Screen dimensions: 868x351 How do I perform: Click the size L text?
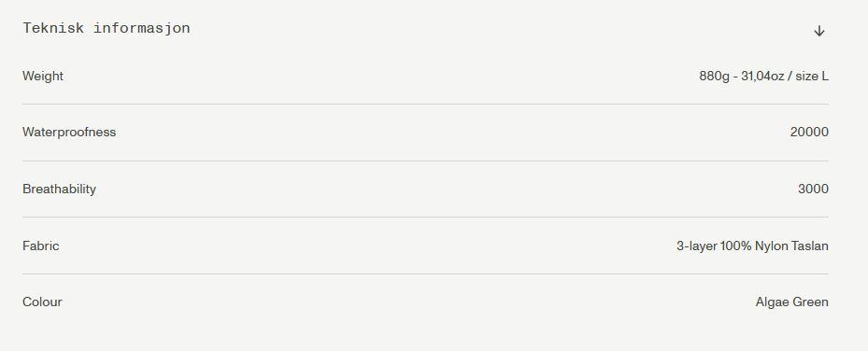click(x=812, y=77)
